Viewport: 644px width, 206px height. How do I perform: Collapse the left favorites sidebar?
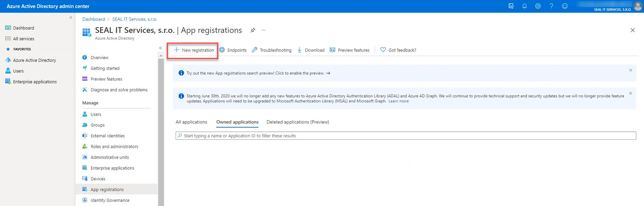[x=71, y=18]
